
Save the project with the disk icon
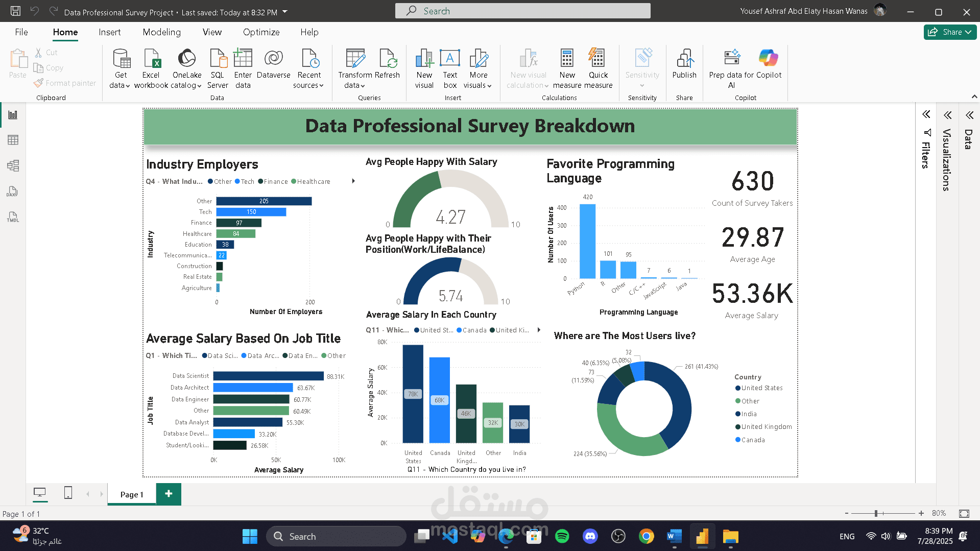[15, 11]
